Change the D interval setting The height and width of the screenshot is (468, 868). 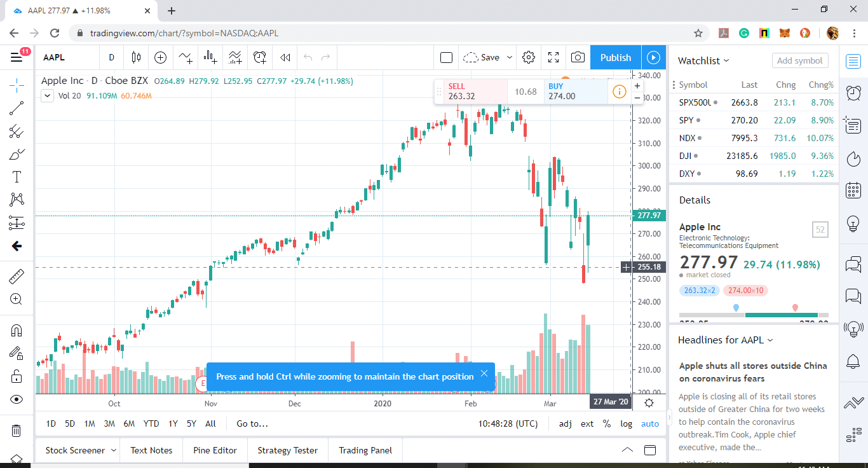point(111,57)
